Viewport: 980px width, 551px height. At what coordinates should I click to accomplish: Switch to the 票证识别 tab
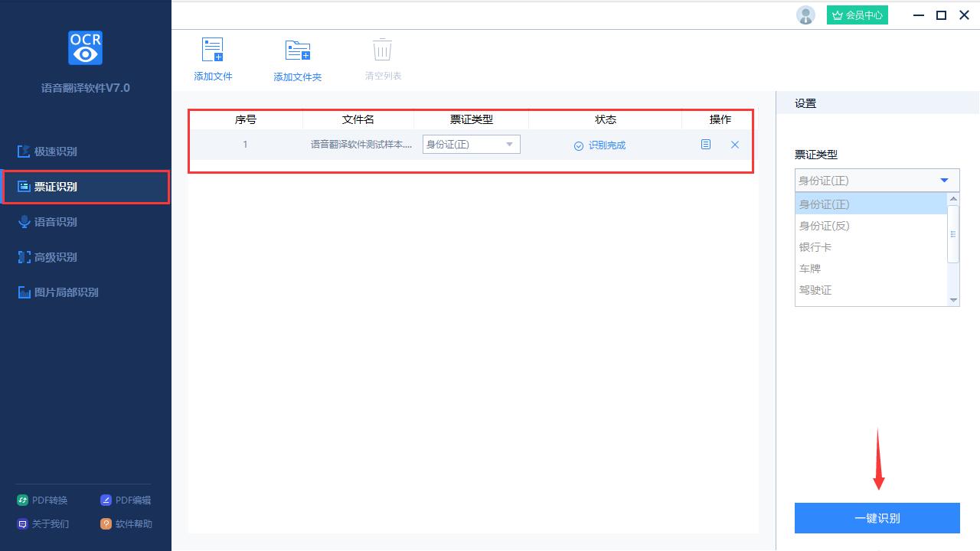pos(55,186)
